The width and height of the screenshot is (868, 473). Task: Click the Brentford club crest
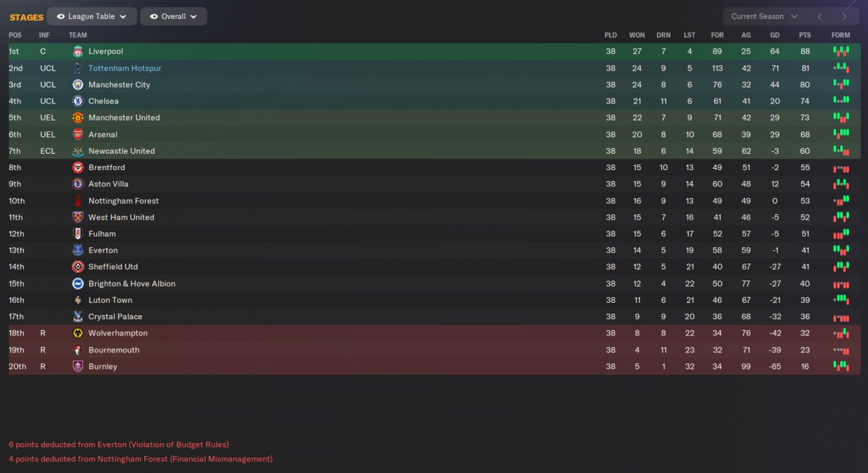tap(78, 167)
